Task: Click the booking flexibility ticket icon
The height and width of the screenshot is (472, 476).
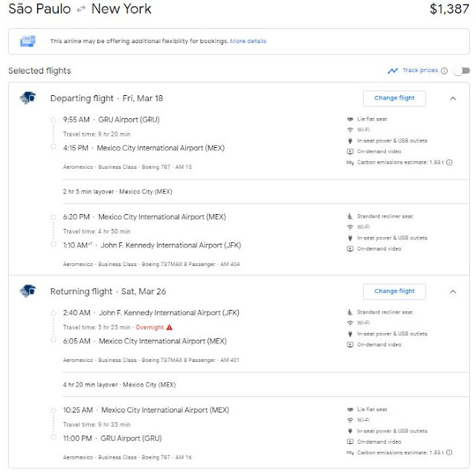Action: [28, 41]
